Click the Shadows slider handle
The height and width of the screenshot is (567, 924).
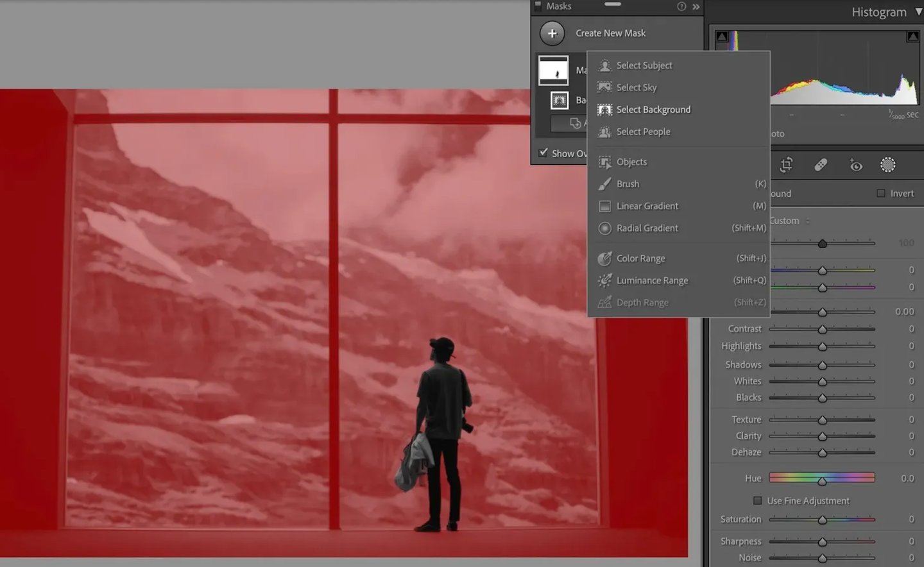tap(822, 366)
